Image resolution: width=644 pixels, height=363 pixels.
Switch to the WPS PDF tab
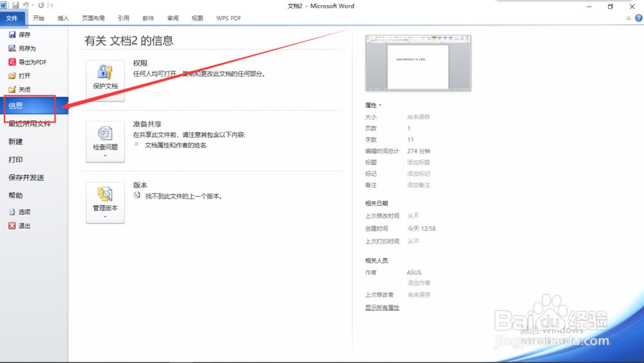[229, 18]
